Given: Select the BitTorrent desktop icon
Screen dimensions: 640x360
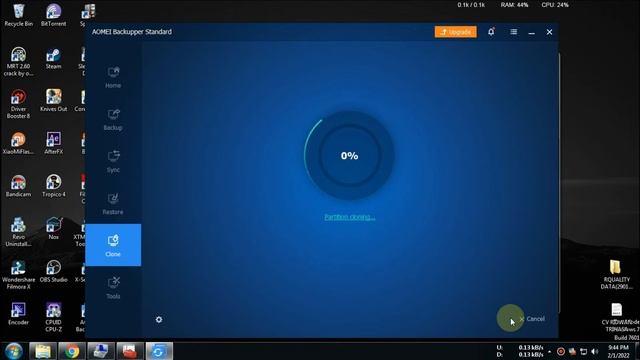Looking at the screenshot, I should [x=53, y=15].
